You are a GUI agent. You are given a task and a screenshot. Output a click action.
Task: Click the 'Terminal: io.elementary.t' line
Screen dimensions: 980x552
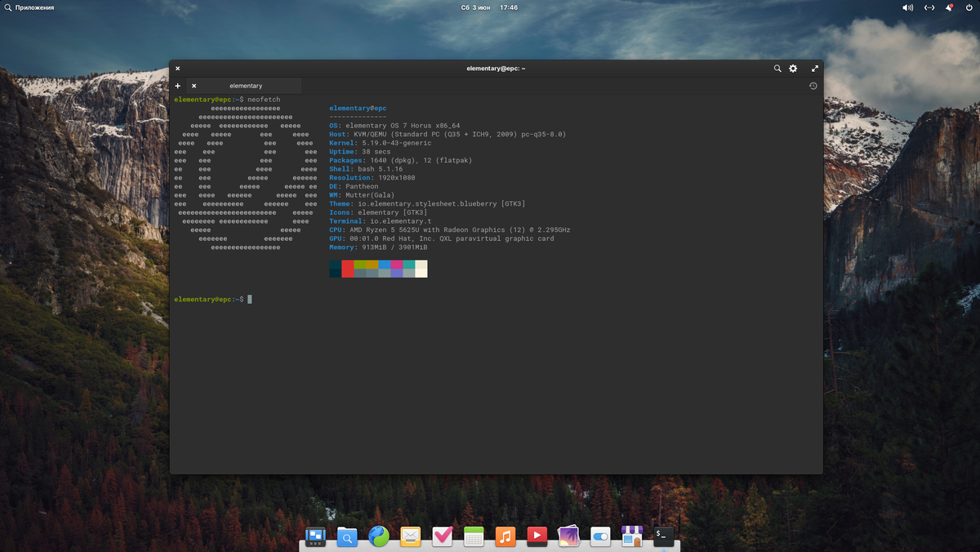(x=381, y=221)
